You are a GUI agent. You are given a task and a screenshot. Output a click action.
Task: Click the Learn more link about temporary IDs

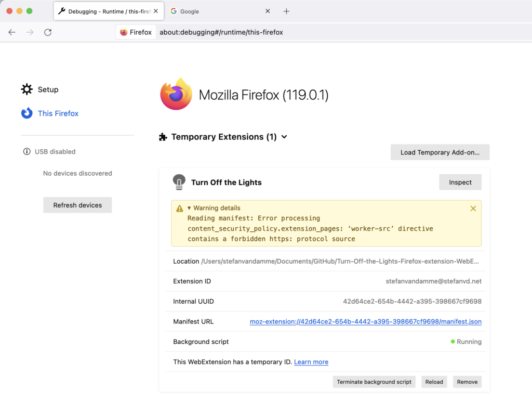(x=311, y=361)
